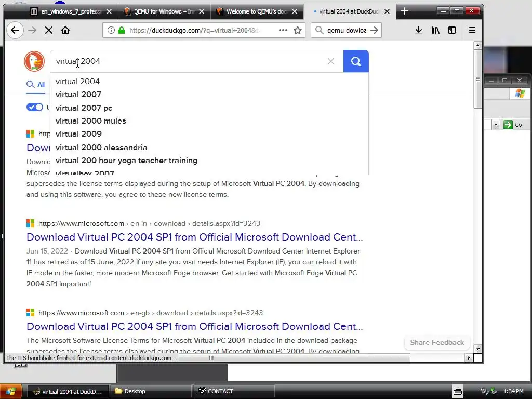Bookmark this page with the star
The image size is (532, 399).
tap(298, 30)
